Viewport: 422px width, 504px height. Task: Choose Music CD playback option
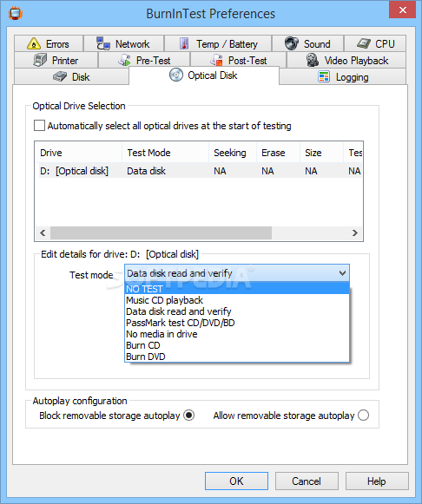tap(237, 300)
